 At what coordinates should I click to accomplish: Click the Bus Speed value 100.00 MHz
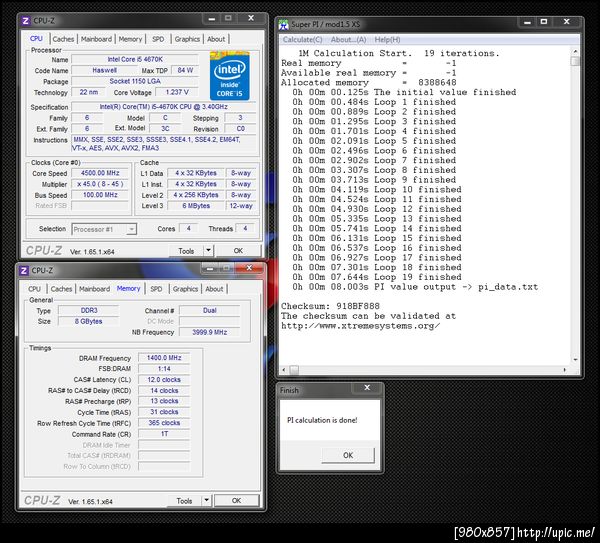100,195
